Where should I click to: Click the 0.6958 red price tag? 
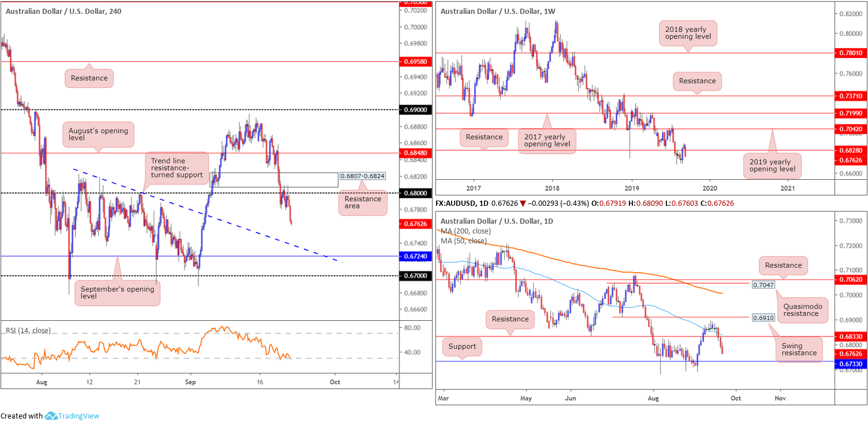point(415,61)
